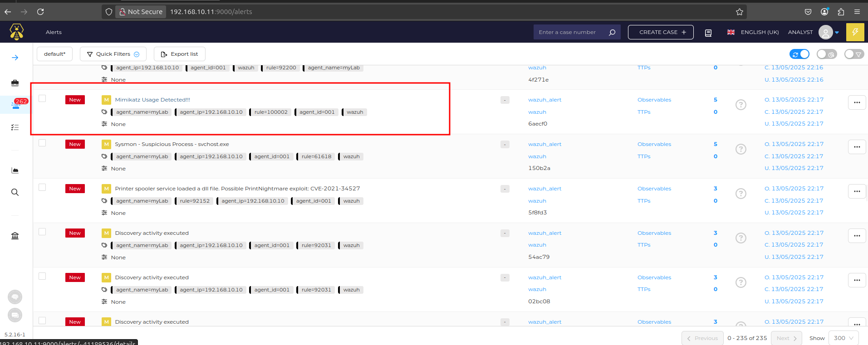Click question mark icon in Sysmon row
The height and width of the screenshot is (345, 868).
point(741,149)
